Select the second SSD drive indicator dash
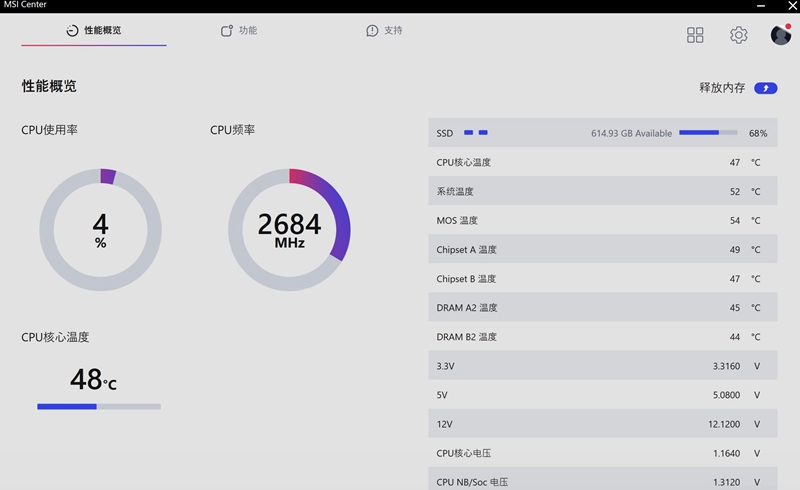The width and height of the screenshot is (800, 490). coord(483,132)
